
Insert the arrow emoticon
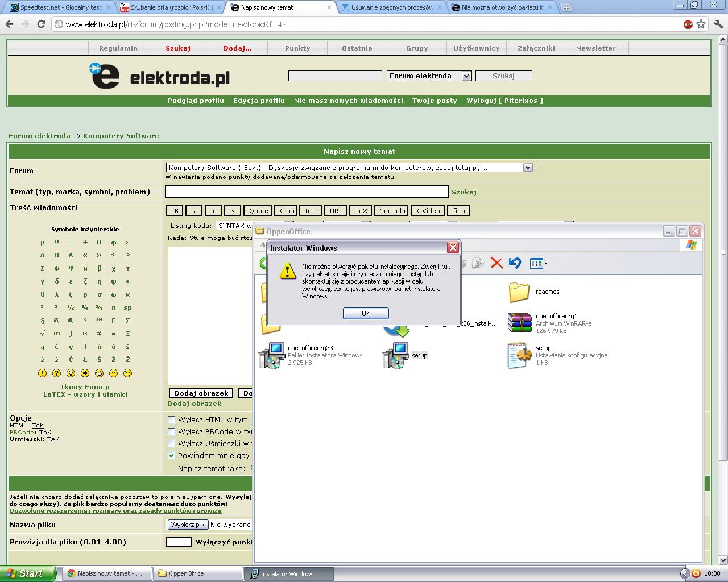pos(85,373)
